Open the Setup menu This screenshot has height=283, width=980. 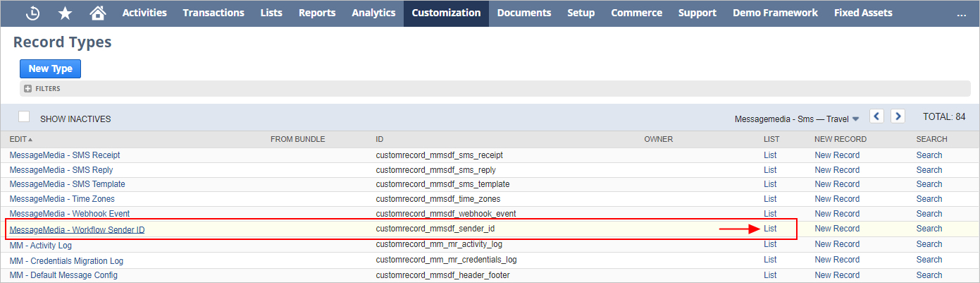click(x=581, y=13)
